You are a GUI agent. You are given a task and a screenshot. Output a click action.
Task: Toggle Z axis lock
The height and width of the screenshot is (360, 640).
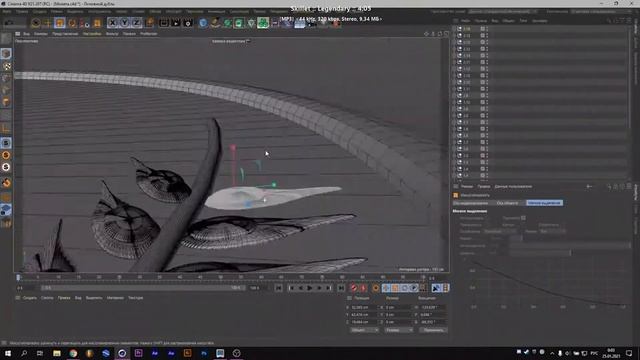tap(136, 23)
